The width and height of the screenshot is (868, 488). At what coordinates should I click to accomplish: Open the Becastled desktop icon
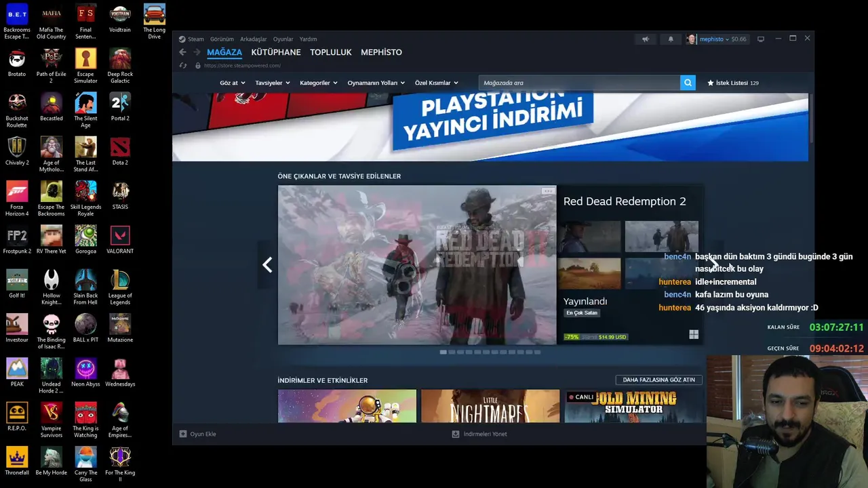(51, 107)
